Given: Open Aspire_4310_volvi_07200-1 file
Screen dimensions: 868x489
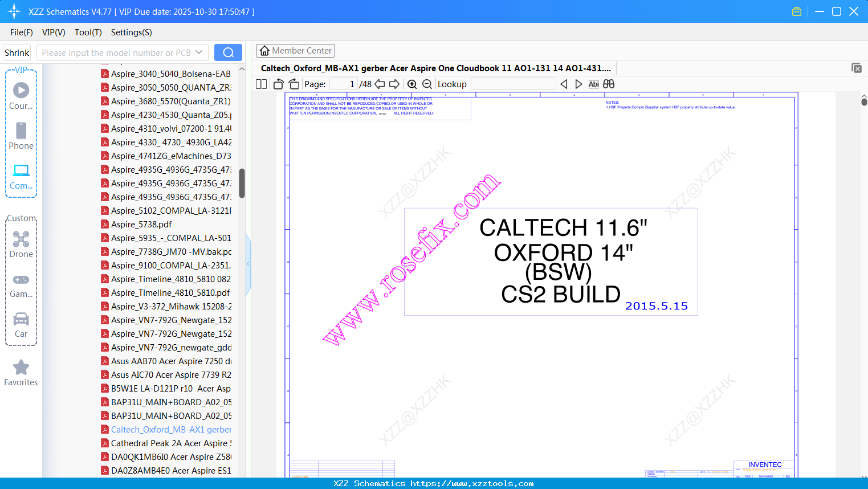Looking at the screenshot, I should pyautogui.click(x=166, y=128).
